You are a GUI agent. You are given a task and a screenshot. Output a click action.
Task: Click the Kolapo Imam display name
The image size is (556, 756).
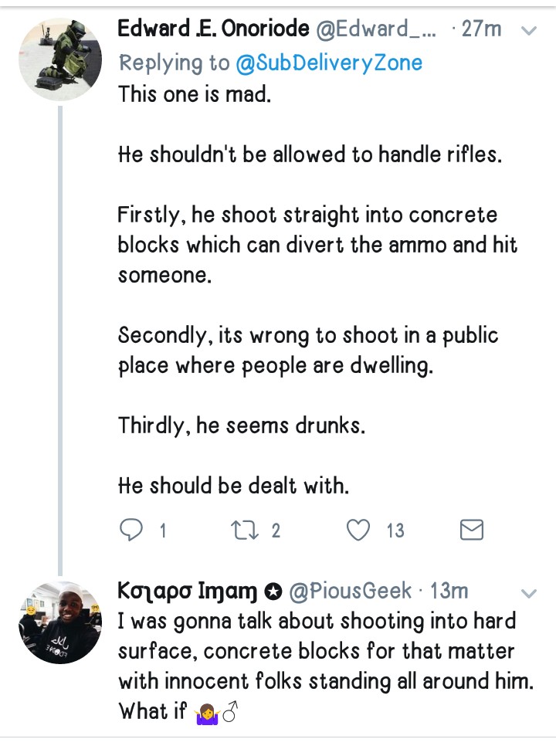(x=188, y=592)
